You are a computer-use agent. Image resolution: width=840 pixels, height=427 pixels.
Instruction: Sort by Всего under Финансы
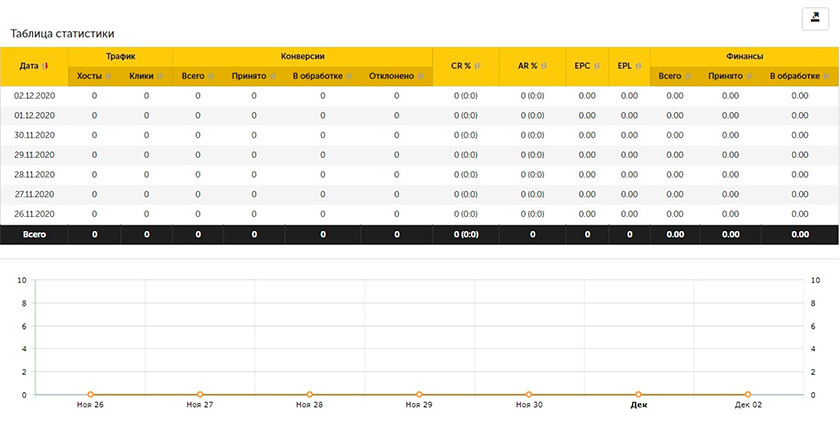click(688, 76)
